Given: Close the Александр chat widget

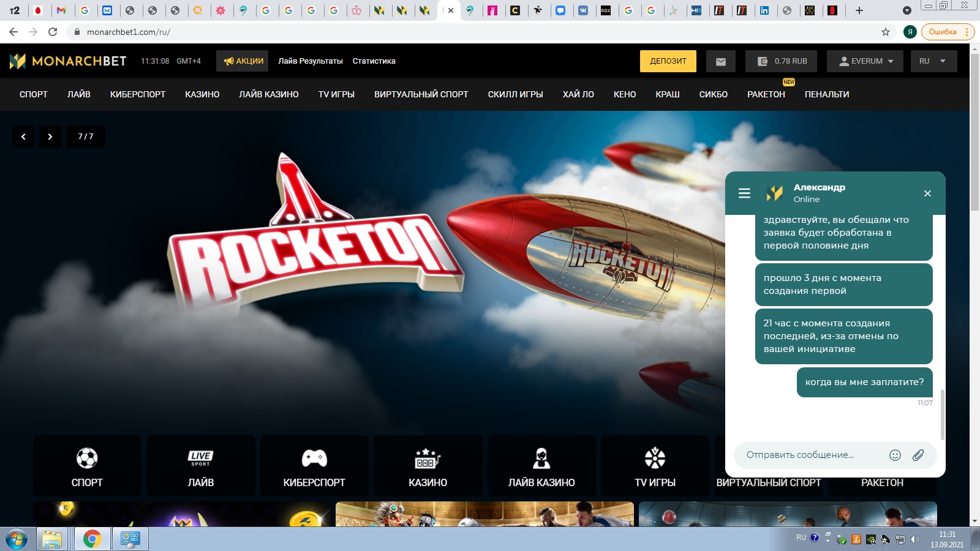Looking at the screenshot, I should pyautogui.click(x=927, y=193).
